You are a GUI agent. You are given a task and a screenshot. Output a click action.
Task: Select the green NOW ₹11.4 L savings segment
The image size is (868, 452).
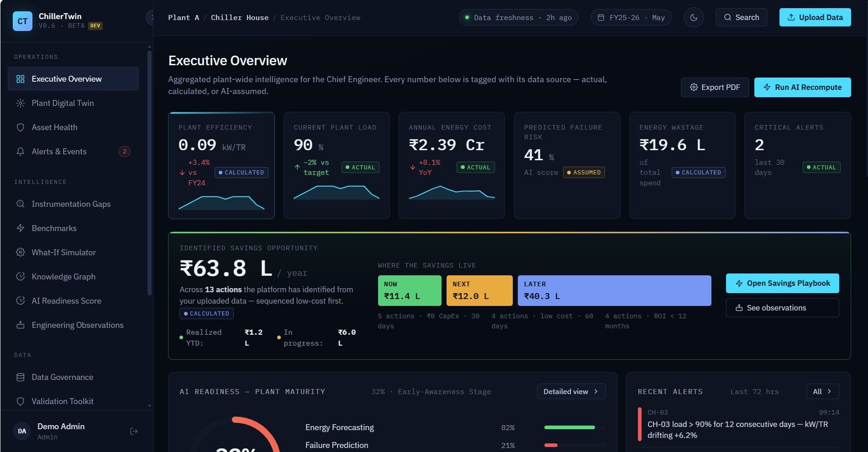(x=410, y=291)
